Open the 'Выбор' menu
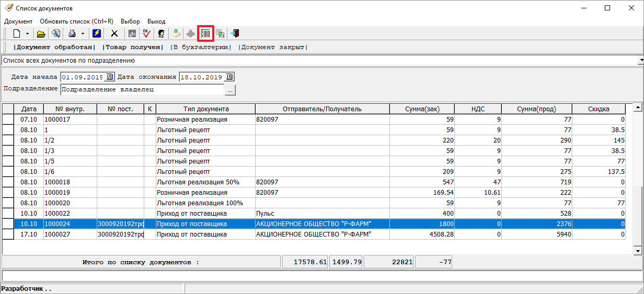 (130, 21)
